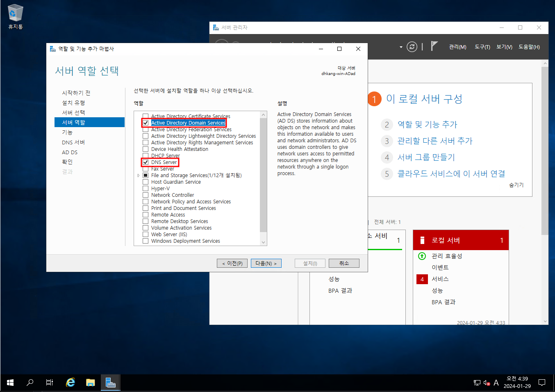Viewport: 555px width, 392px height.
Task: Open the 도구(T) menu
Action: pos(482,47)
